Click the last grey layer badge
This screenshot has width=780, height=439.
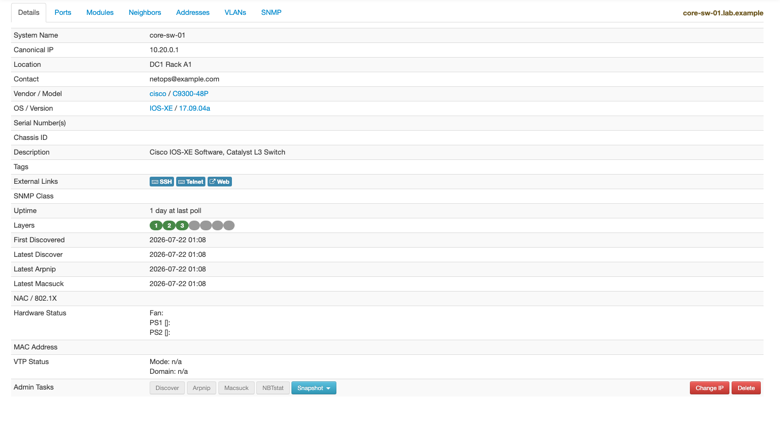pyautogui.click(x=229, y=226)
